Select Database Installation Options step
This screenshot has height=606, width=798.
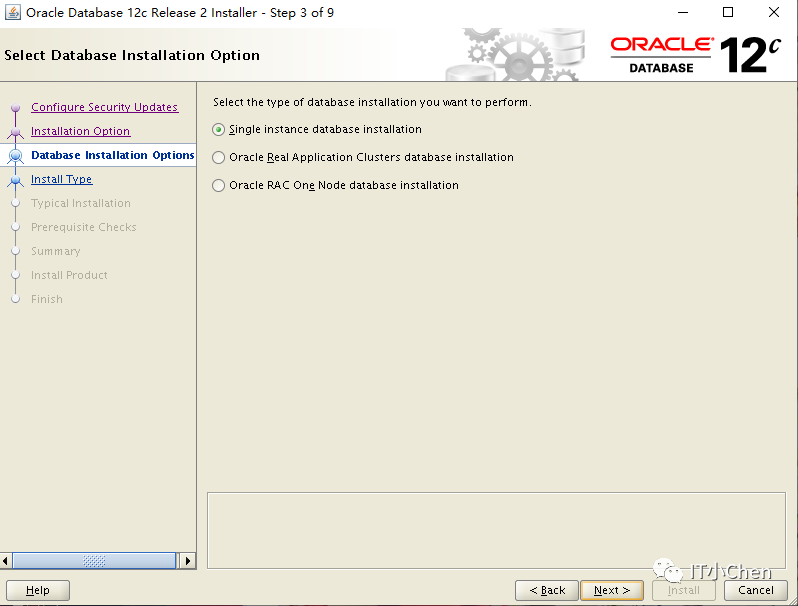click(112, 155)
